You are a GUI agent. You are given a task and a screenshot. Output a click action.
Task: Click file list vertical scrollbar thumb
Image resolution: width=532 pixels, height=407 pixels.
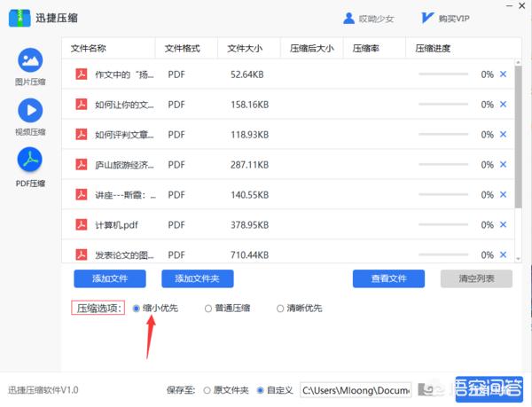(518, 137)
